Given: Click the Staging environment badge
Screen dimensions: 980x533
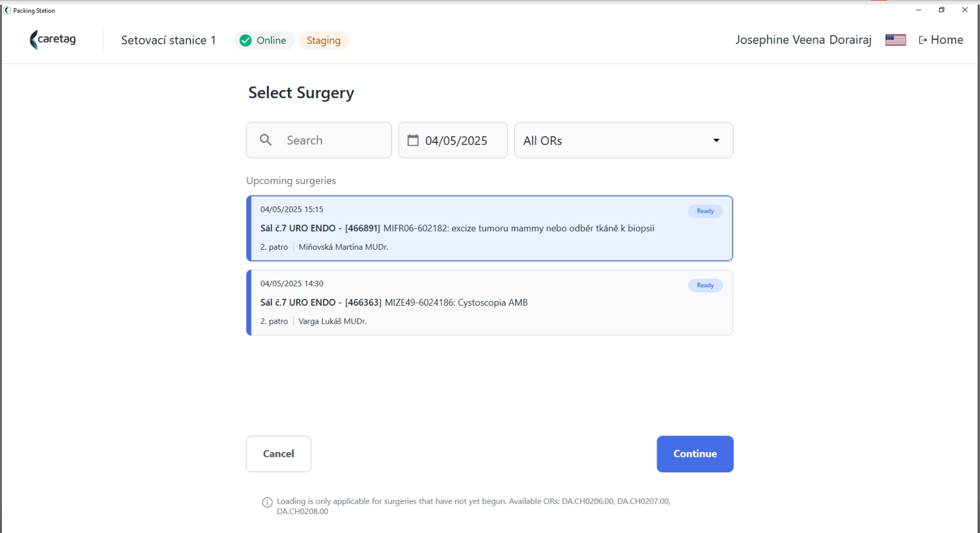Looking at the screenshot, I should click(324, 40).
